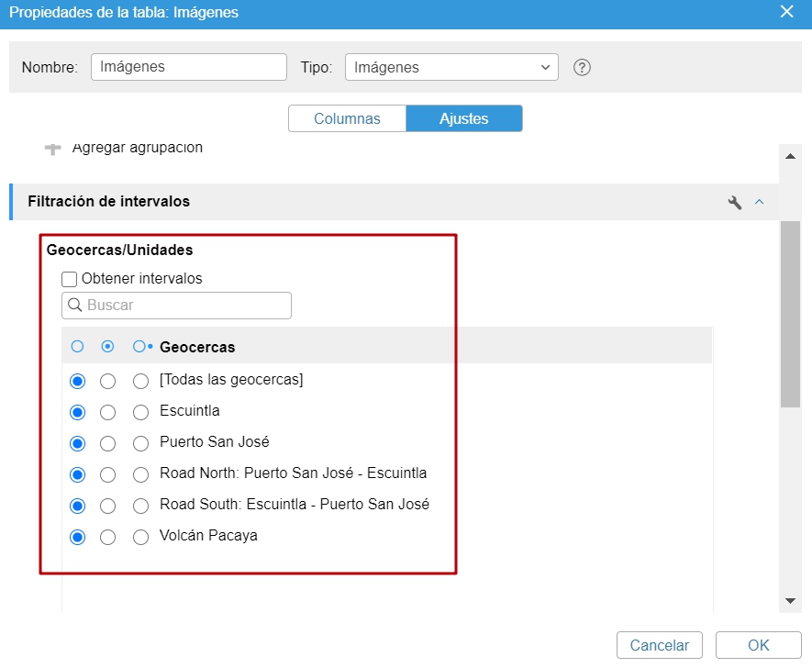
Task: Collapse the Filtración de intervalos section
Action: [759, 202]
